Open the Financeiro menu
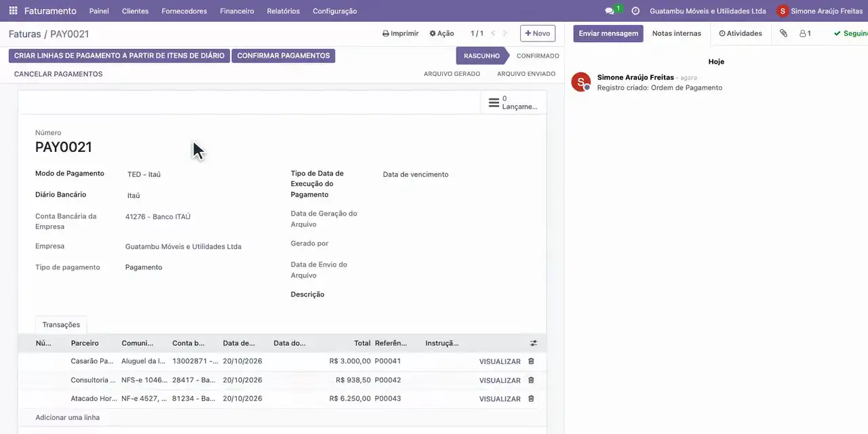Screen dimensions: 868x434 pos(237,11)
